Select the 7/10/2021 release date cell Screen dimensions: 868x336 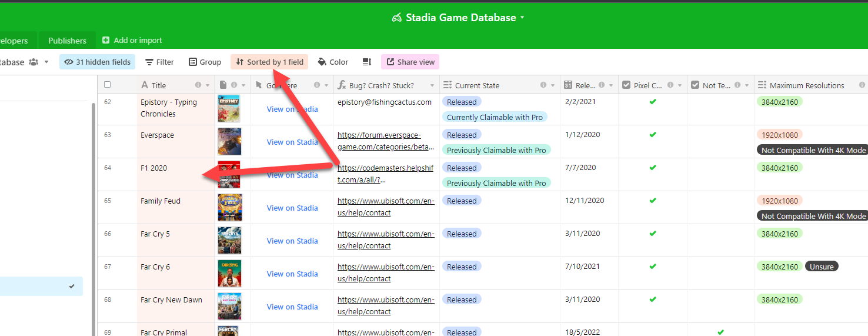[x=589, y=273]
